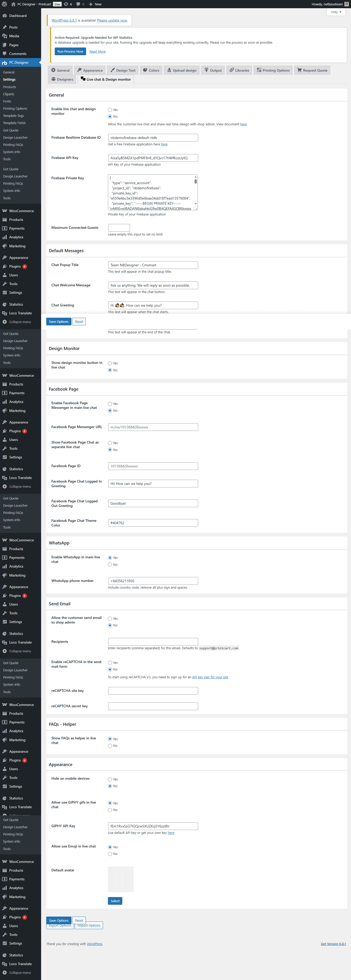Select No for Show FAQs as helper

(x=110, y=746)
